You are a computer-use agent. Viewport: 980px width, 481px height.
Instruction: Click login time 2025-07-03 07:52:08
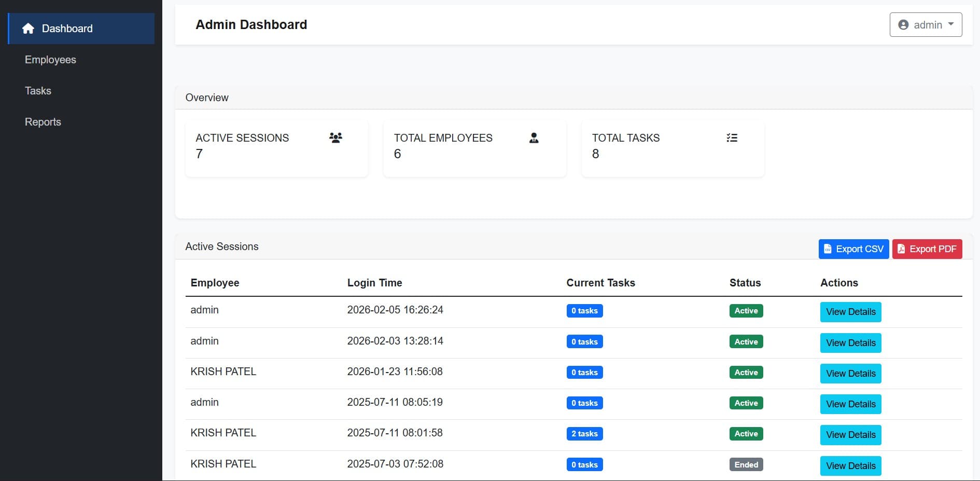pos(395,464)
